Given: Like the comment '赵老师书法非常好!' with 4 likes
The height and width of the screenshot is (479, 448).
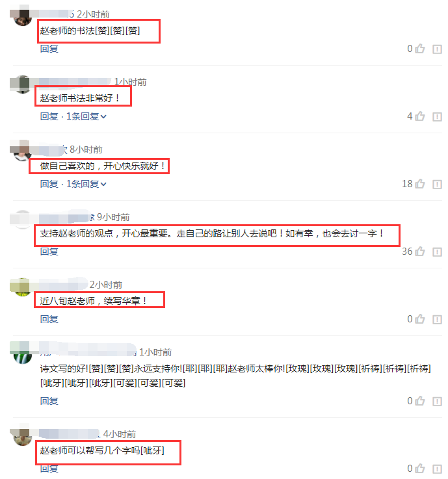Looking at the screenshot, I should click(420, 116).
